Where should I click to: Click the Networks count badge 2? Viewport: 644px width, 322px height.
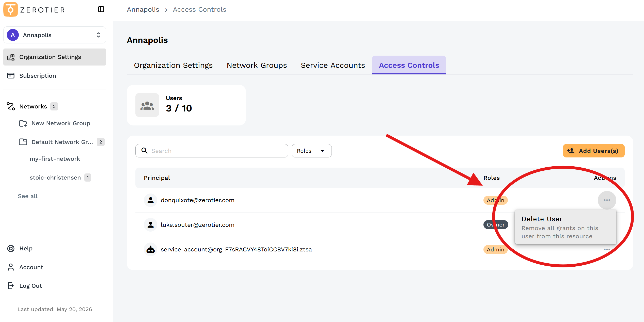(x=54, y=106)
